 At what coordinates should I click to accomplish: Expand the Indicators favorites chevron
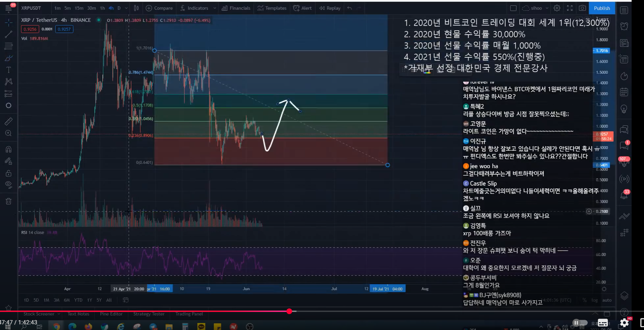point(214,8)
